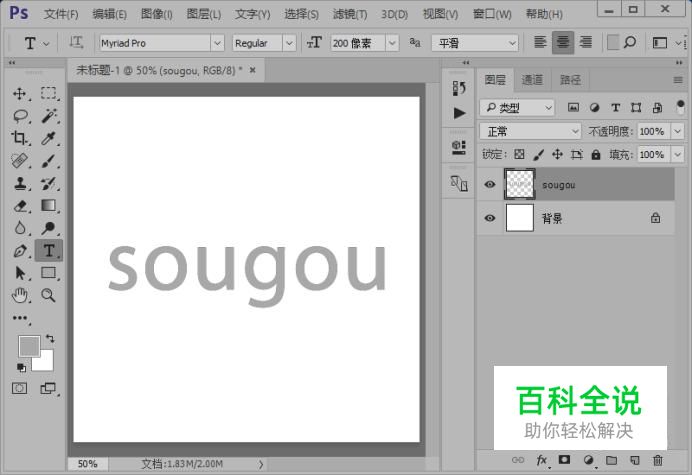692x475 pixels.
Task: Open the opacity 不透明度 slider dropdown
Action: 677,131
